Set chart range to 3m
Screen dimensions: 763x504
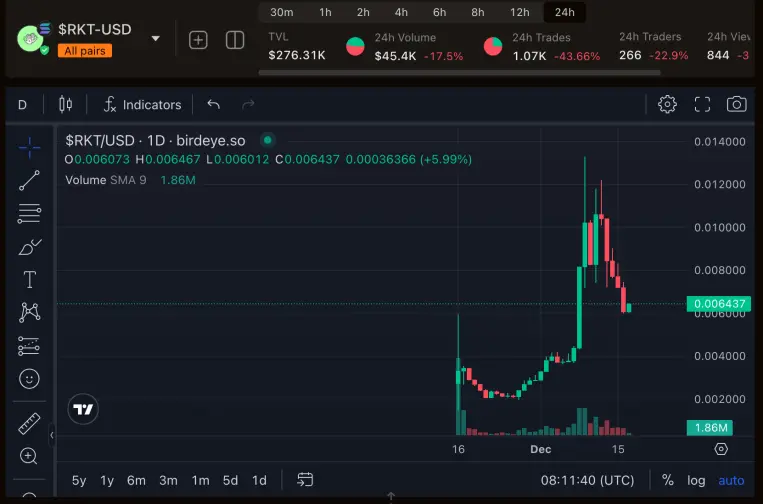pyautogui.click(x=168, y=480)
